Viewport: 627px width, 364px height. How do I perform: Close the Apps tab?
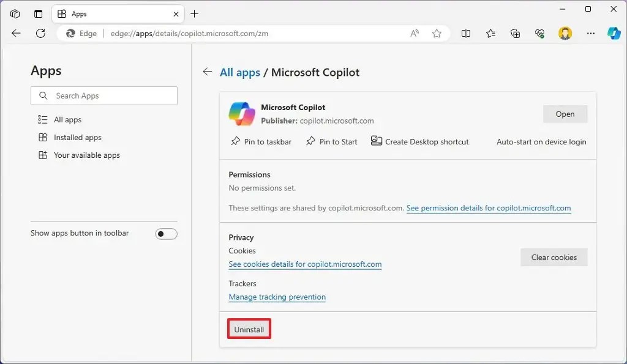[176, 14]
